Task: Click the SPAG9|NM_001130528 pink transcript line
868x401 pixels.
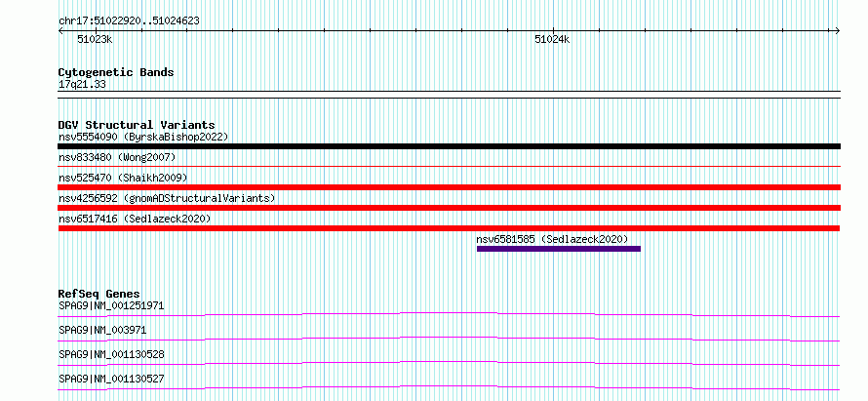Action: pyautogui.click(x=449, y=363)
